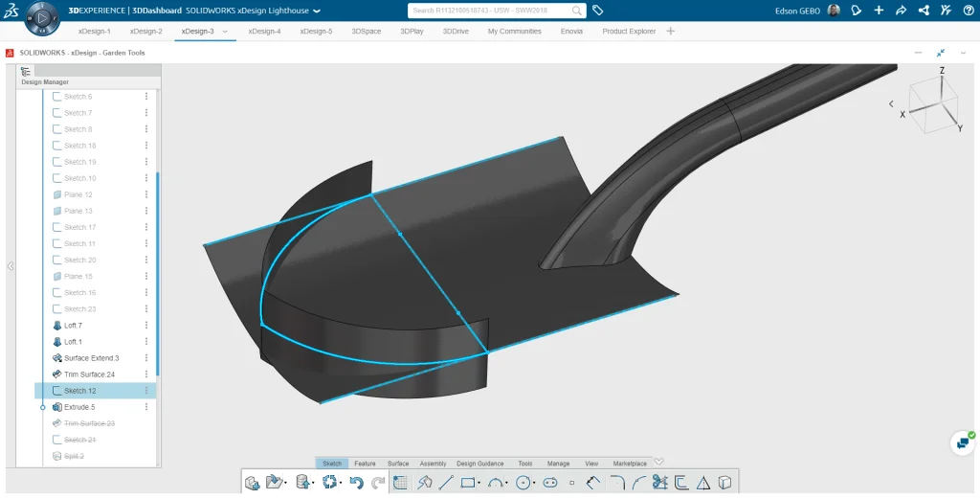Image resolution: width=980 pixels, height=499 pixels.
Task: Expand the action bar with chevron
Action: click(x=659, y=463)
